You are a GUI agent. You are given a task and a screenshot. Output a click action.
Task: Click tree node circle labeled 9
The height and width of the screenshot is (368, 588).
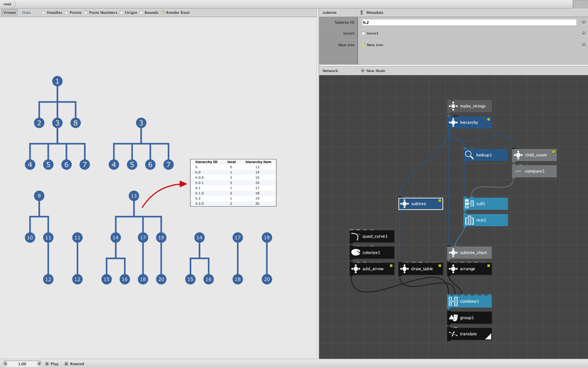[x=39, y=195]
